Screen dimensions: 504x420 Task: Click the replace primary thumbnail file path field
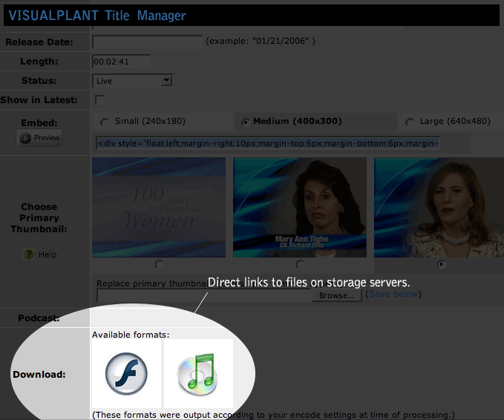point(204,295)
